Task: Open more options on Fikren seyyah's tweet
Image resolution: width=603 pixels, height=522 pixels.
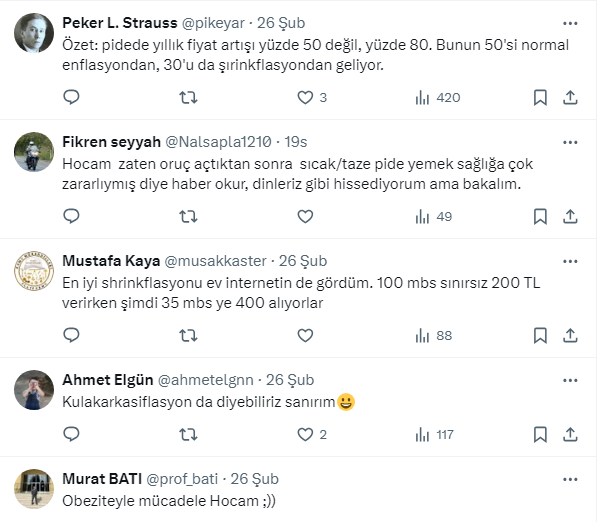Action: pyautogui.click(x=570, y=141)
